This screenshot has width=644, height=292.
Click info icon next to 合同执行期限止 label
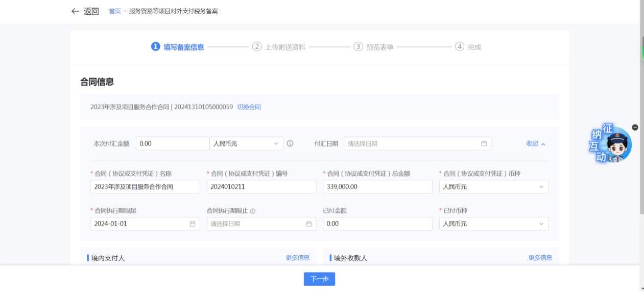coord(253,211)
